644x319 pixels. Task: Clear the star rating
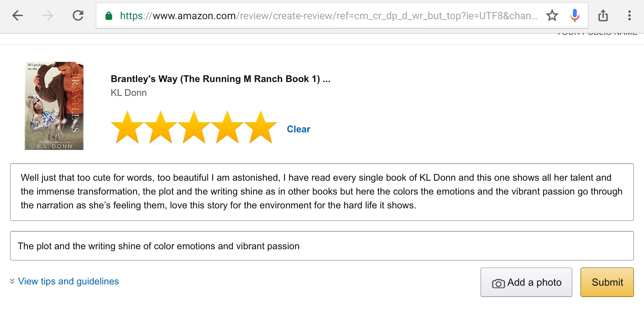298,129
